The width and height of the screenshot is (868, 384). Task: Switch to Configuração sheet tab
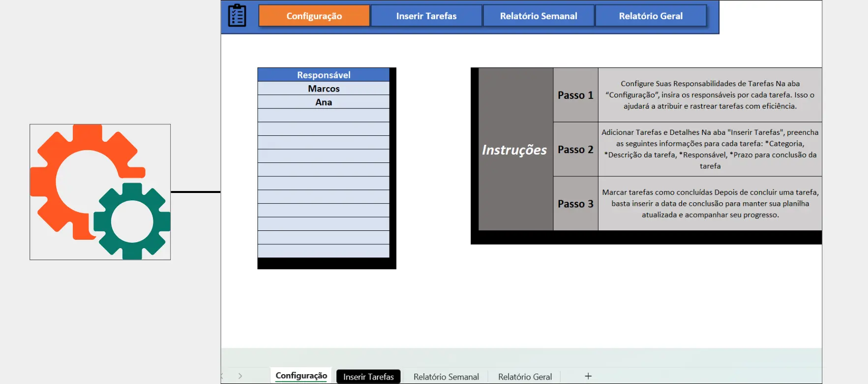coord(301,376)
